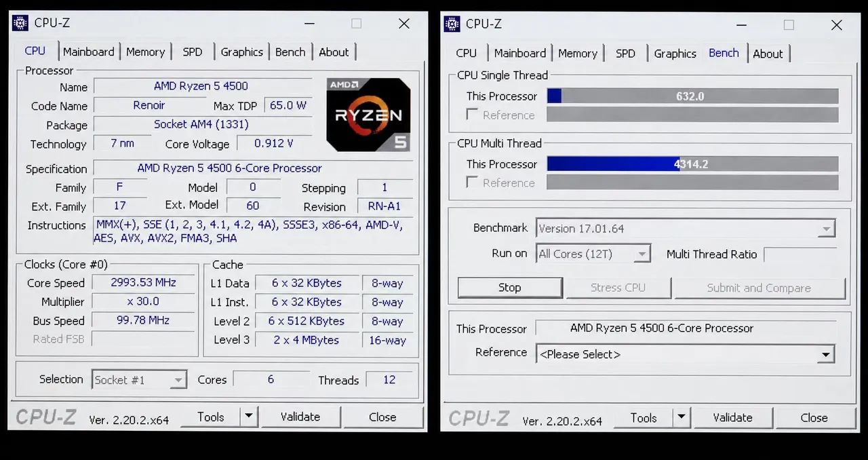Screen dimensions: 868x460
Task: Click the Specification field text
Action: (230, 168)
